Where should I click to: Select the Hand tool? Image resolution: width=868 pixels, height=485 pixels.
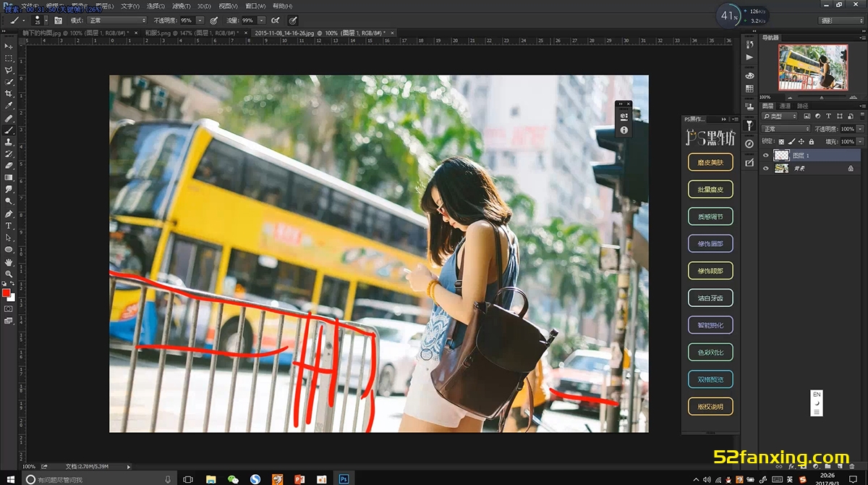pyautogui.click(x=9, y=262)
